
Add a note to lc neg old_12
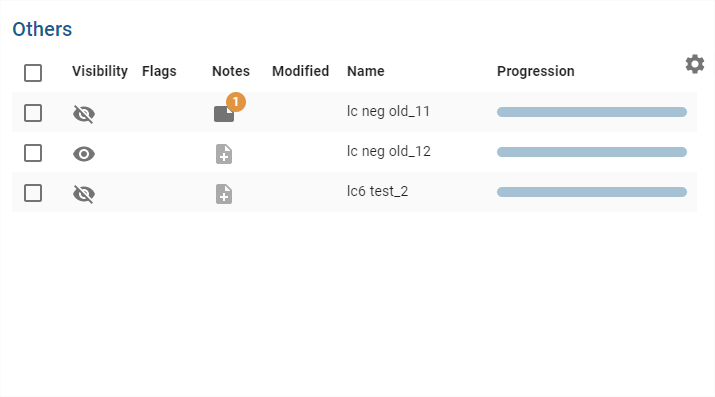(224, 154)
